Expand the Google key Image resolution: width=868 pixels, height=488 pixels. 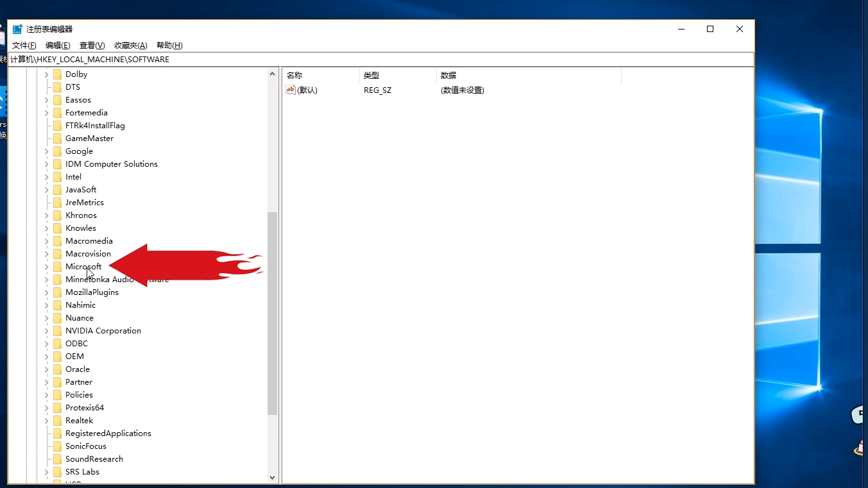click(x=46, y=151)
